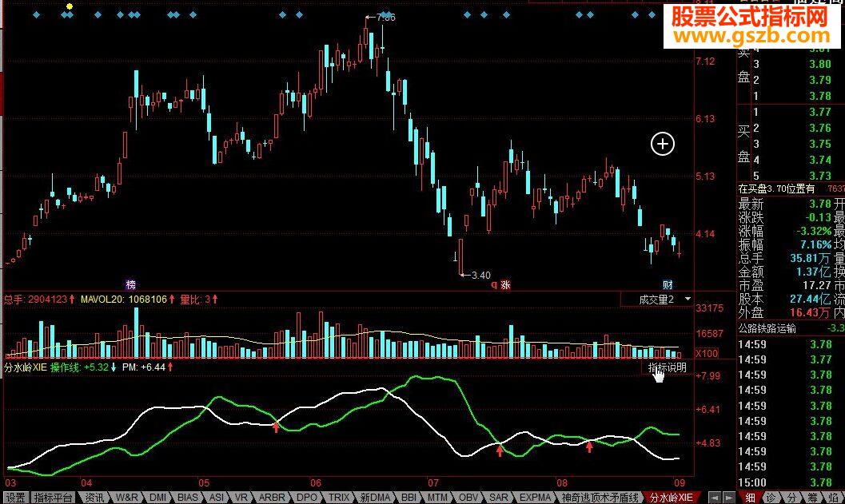Select the TRIX indicator tab
845x504 pixels.
[339, 498]
